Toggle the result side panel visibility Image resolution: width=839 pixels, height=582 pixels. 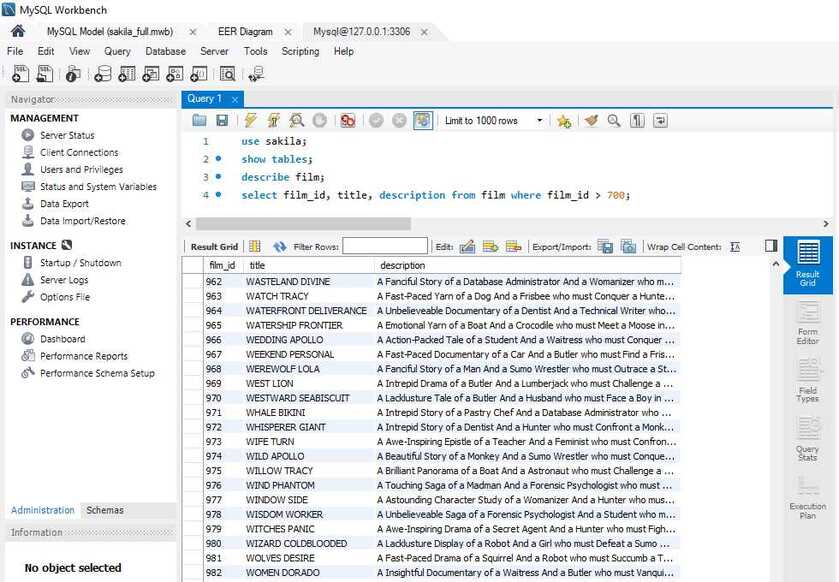tap(771, 246)
